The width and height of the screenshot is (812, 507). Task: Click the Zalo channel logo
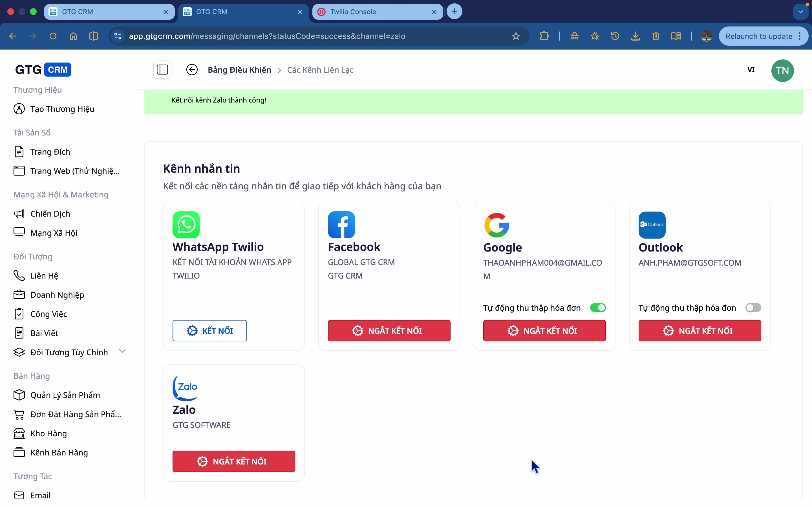point(185,388)
